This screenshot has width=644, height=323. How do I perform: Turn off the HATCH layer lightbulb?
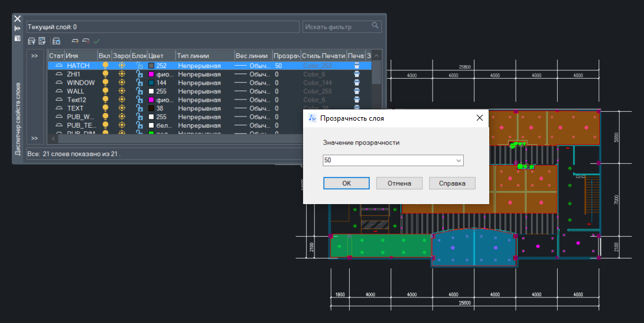pos(105,66)
